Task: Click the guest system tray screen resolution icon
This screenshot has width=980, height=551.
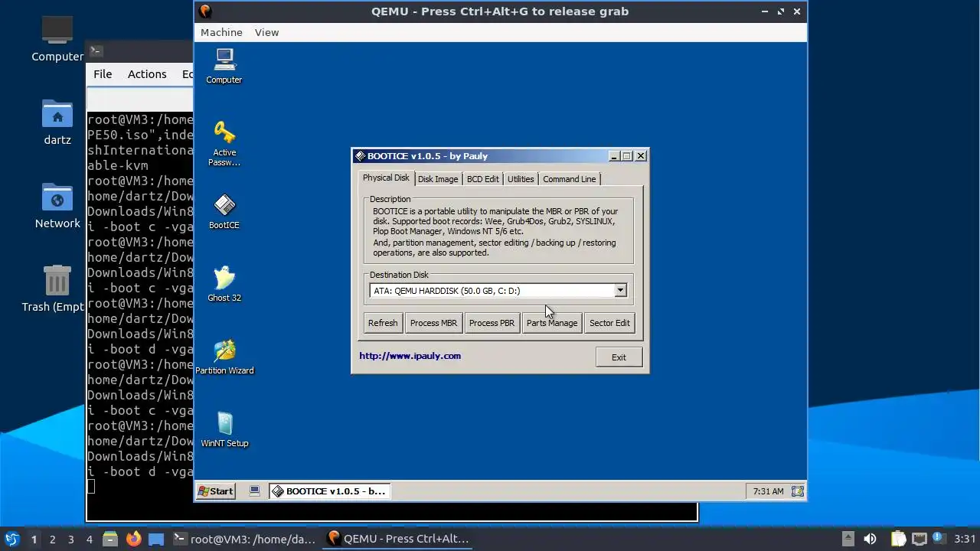Action: point(797,491)
